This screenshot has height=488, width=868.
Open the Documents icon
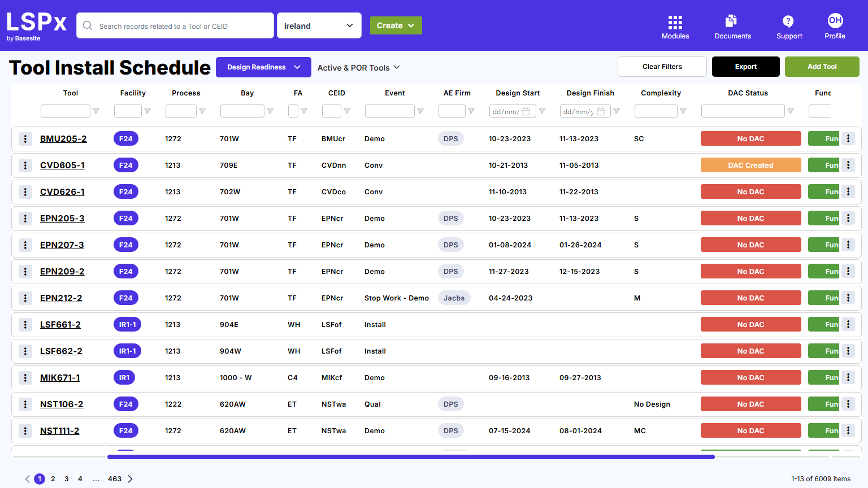coord(732,21)
